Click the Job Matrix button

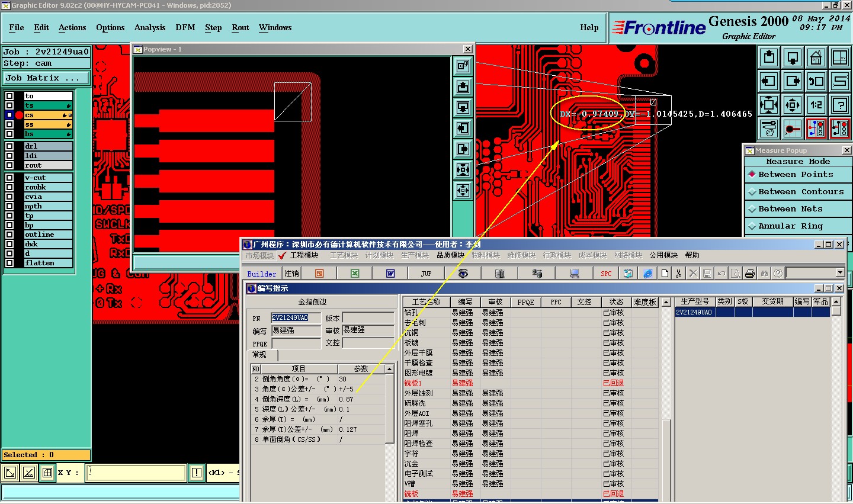46,78
